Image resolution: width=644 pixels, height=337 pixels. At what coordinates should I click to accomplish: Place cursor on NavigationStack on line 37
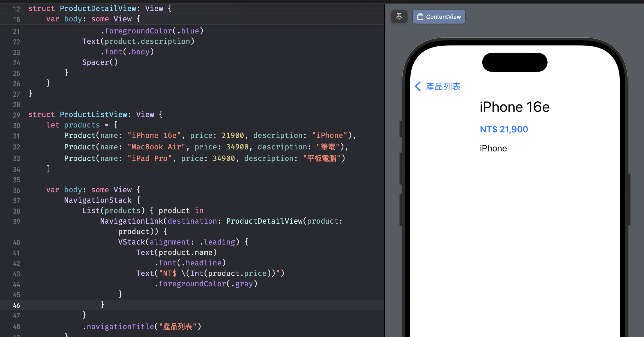[98, 200]
